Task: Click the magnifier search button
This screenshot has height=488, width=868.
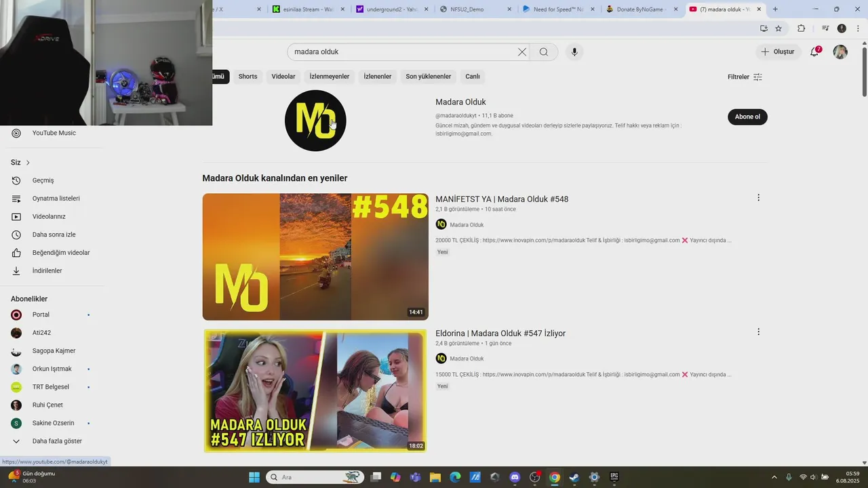Action: click(x=544, y=52)
